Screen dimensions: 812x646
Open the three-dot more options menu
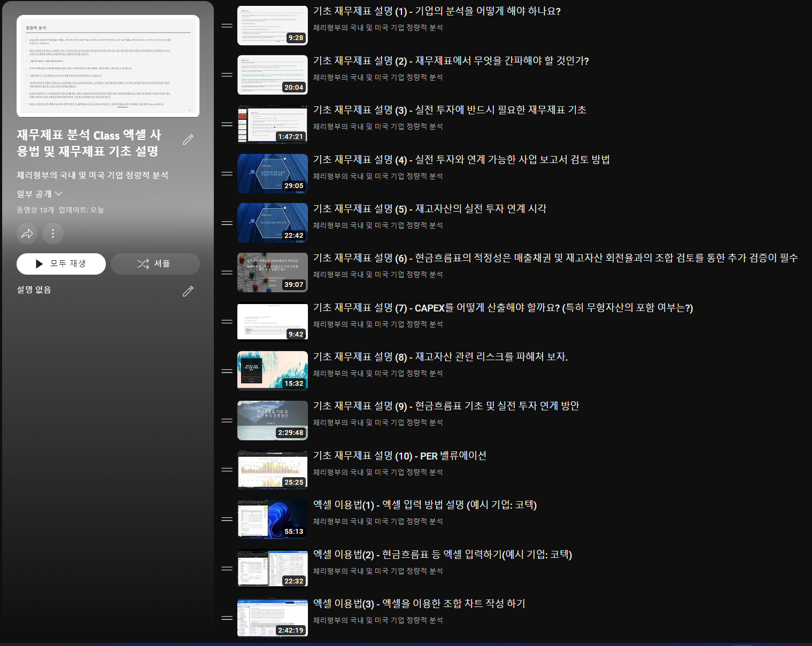click(x=53, y=234)
